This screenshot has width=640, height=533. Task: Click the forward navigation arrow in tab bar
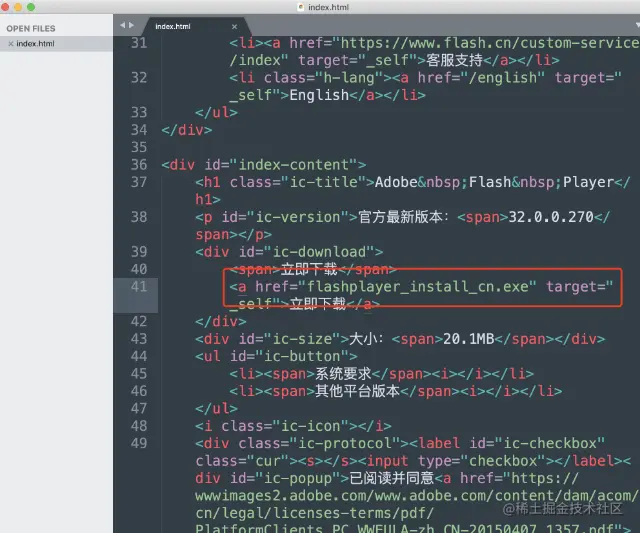coord(131,25)
